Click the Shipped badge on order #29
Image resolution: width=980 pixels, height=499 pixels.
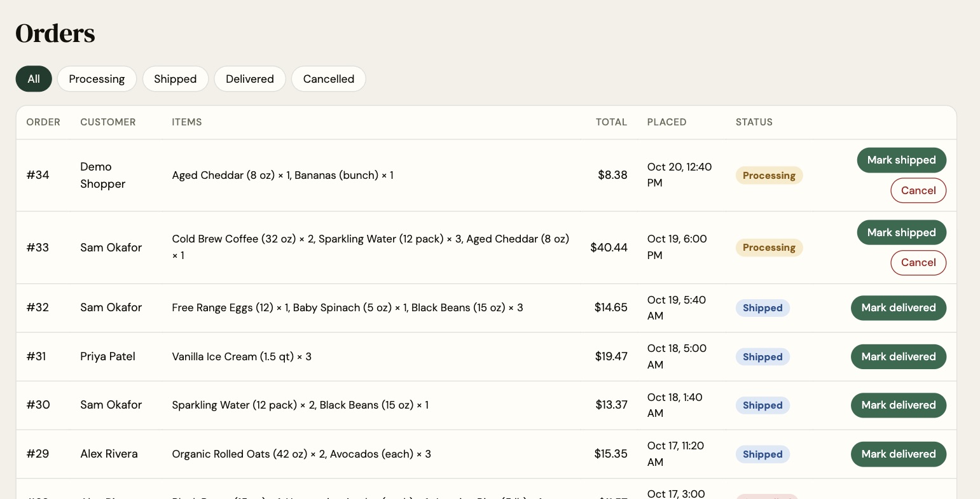tap(763, 454)
